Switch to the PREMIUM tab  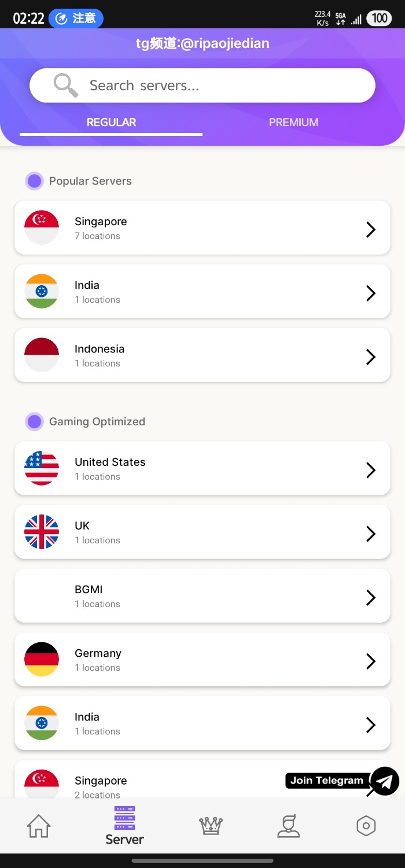click(293, 122)
